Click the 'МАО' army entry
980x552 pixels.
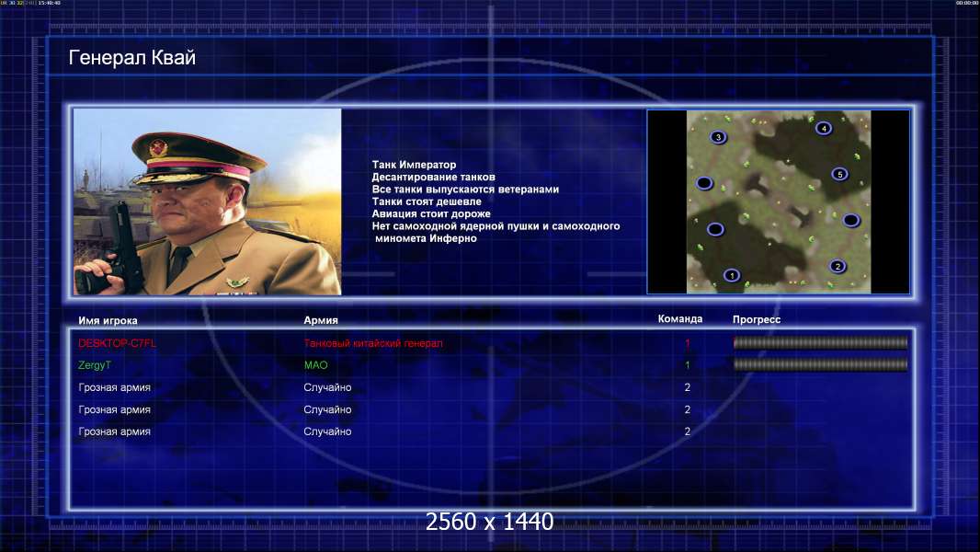pos(315,365)
